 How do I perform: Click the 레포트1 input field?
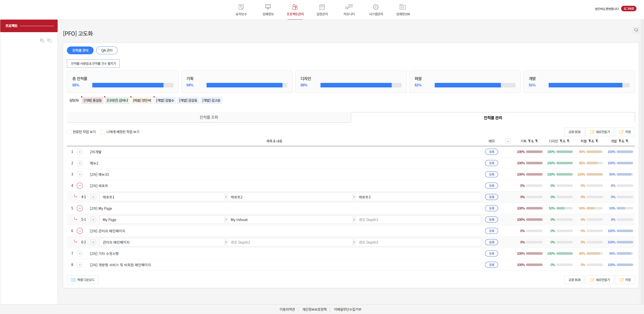tap(162, 197)
